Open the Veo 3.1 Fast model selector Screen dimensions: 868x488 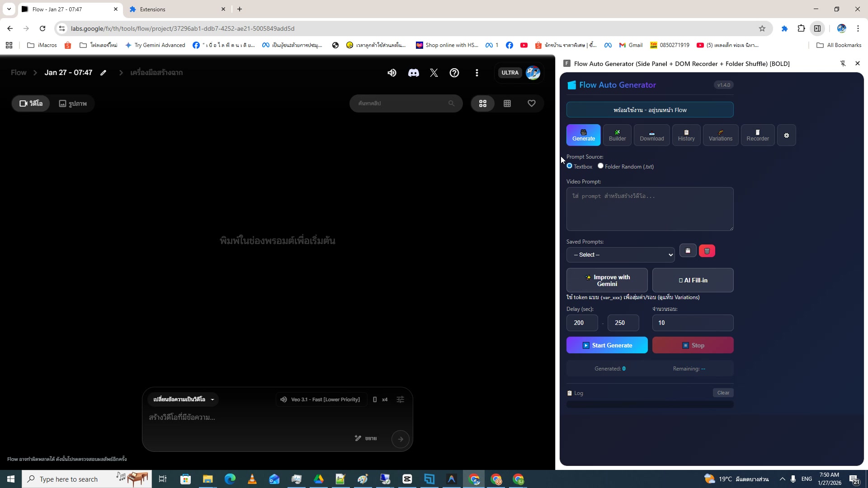[321, 399]
